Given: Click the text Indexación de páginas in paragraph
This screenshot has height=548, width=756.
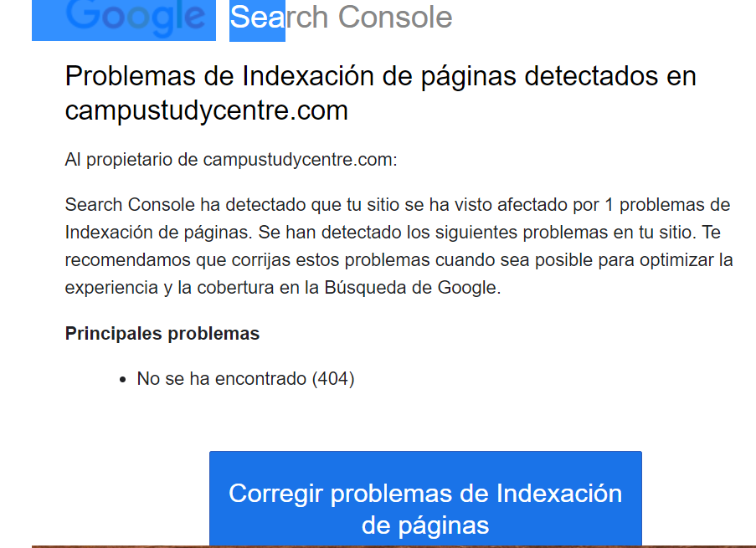Looking at the screenshot, I should pyautogui.click(x=158, y=233).
